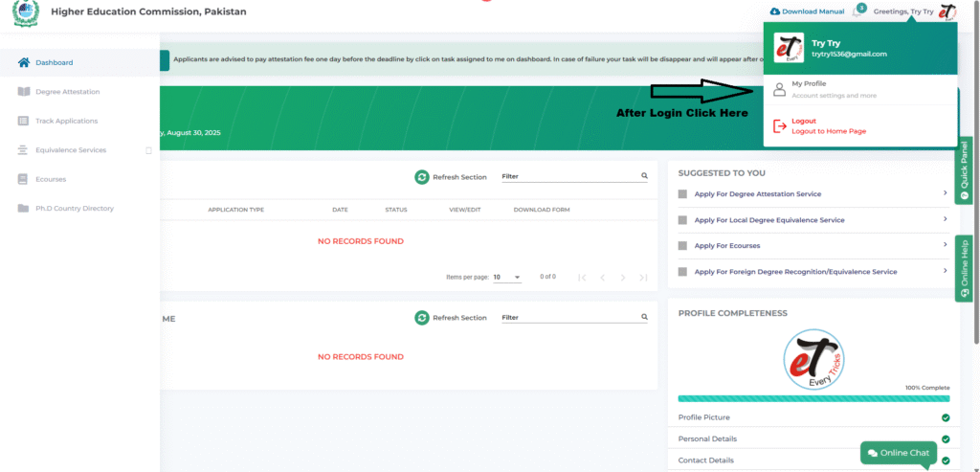Open Degree Attestation from the sidebar
Image resolution: width=980 pixels, height=472 pixels.
pos(67,92)
